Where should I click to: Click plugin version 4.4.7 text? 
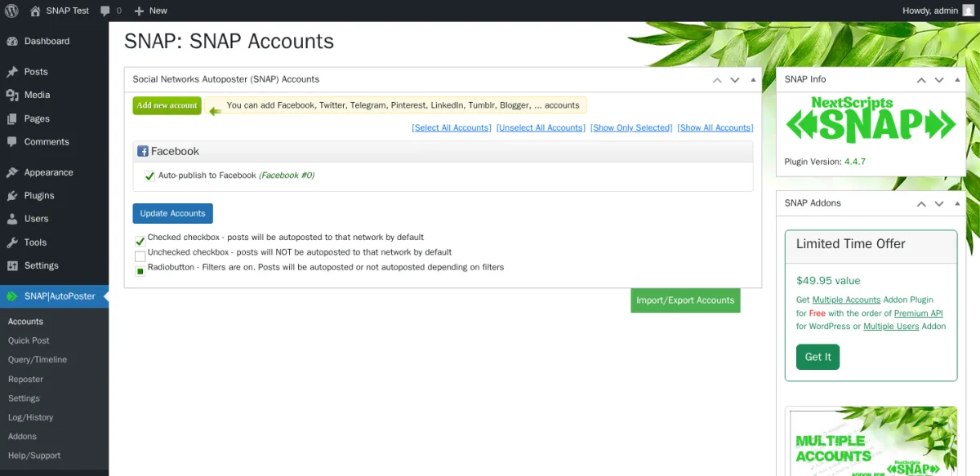coord(854,162)
